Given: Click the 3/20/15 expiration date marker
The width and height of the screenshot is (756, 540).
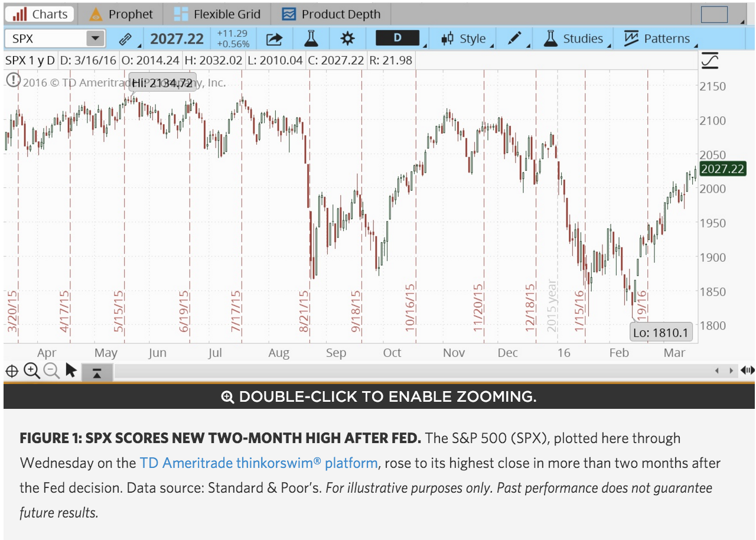Looking at the screenshot, I should pyautogui.click(x=12, y=311).
